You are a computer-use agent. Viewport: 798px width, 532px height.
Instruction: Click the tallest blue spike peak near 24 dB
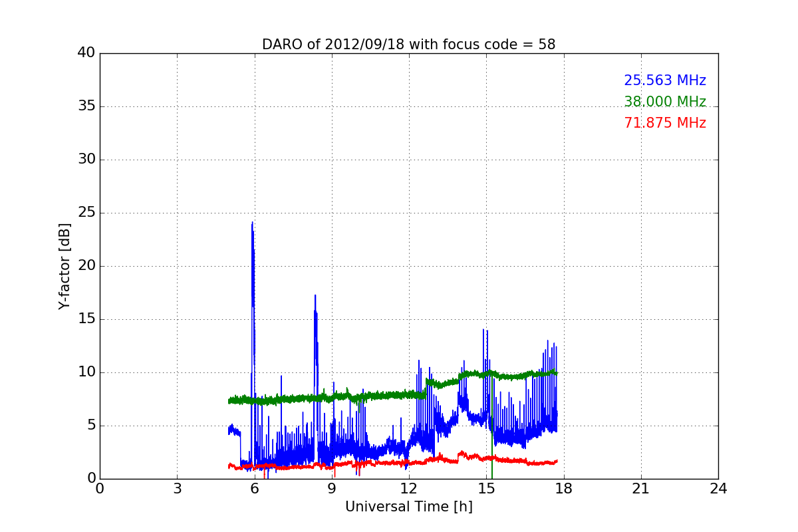(252, 223)
